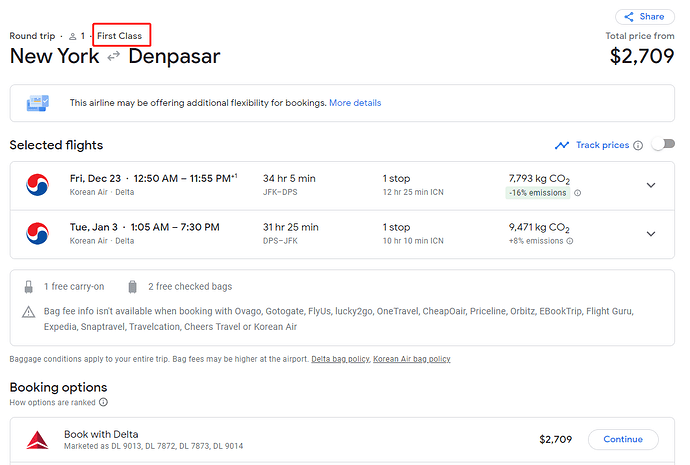690x465 pixels.
Task: Click the DPS–JFK route text
Action: point(280,241)
